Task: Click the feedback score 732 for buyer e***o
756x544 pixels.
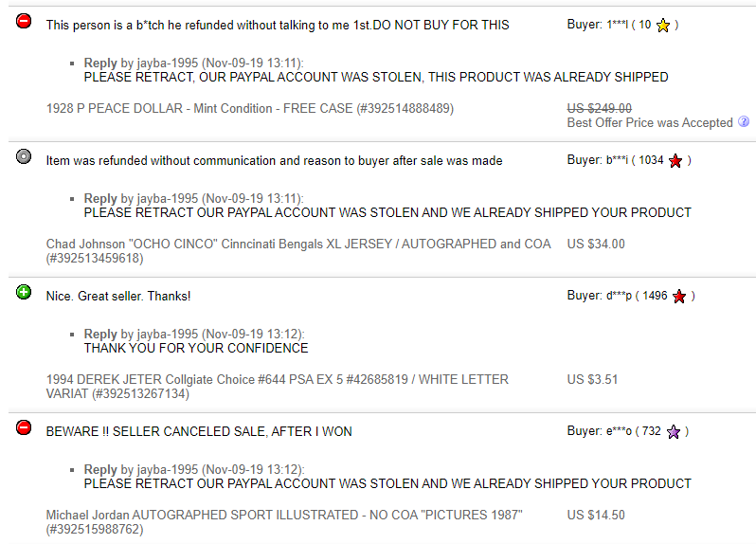Action: (x=652, y=431)
